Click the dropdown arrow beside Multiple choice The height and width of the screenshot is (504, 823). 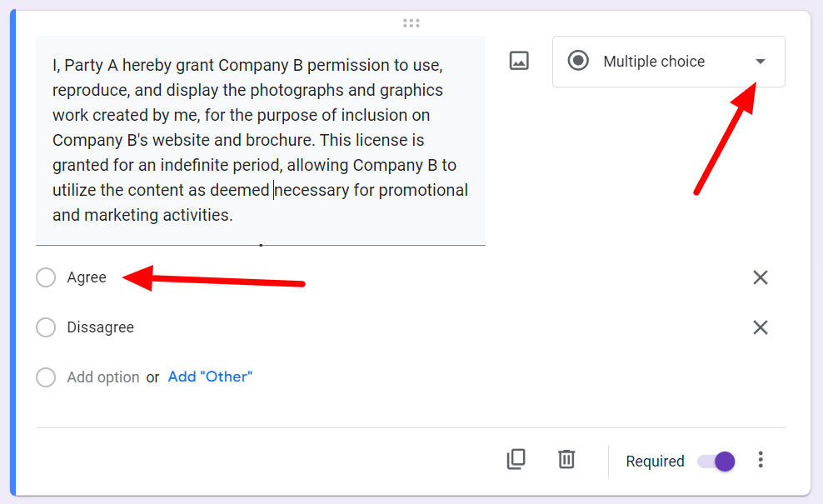tap(760, 62)
